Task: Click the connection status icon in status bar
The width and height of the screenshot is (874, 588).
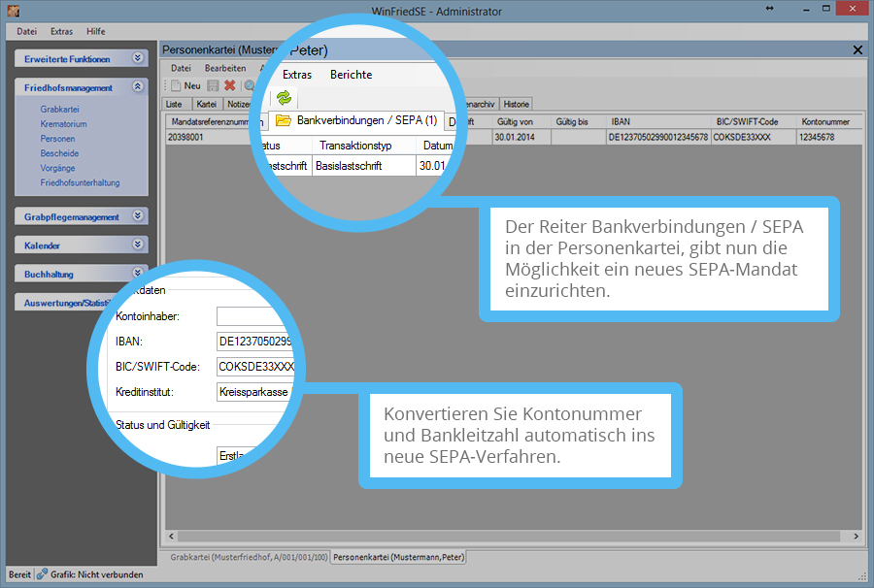Action: tap(43, 574)
